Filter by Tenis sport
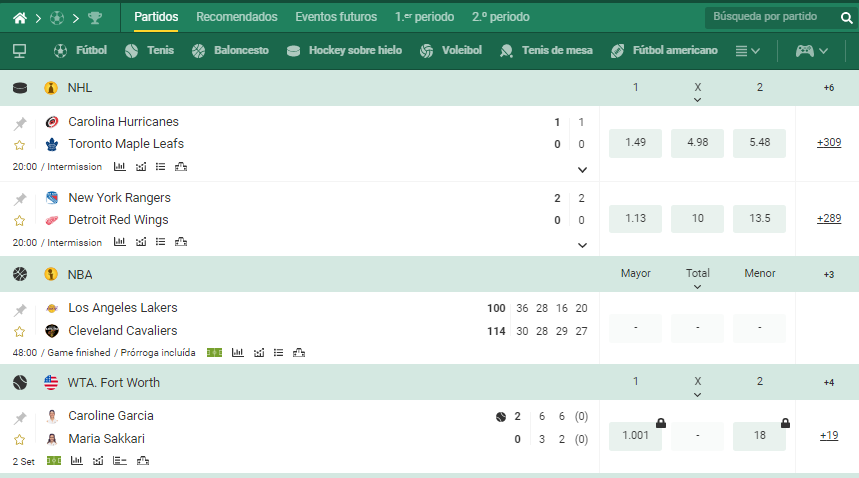859x478 pixels. (x=149, y=50)
